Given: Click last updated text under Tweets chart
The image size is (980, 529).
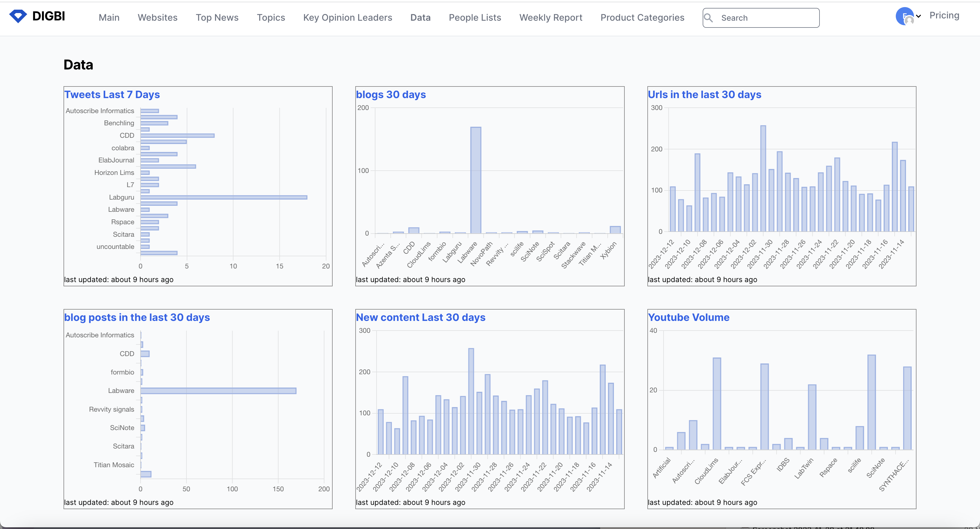Looking at the screenshot, I should point(119,280).
